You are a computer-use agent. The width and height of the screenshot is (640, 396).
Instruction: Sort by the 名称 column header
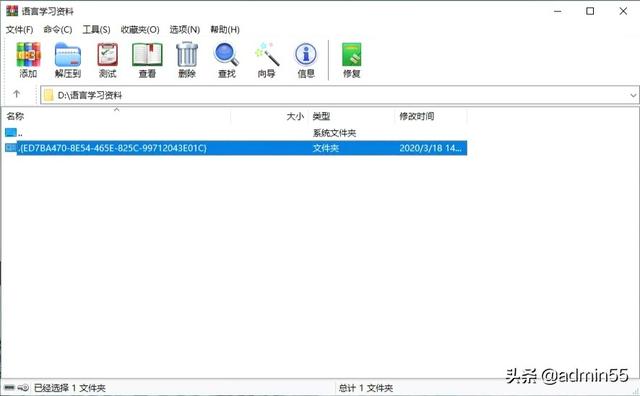[x=116, y=116]
